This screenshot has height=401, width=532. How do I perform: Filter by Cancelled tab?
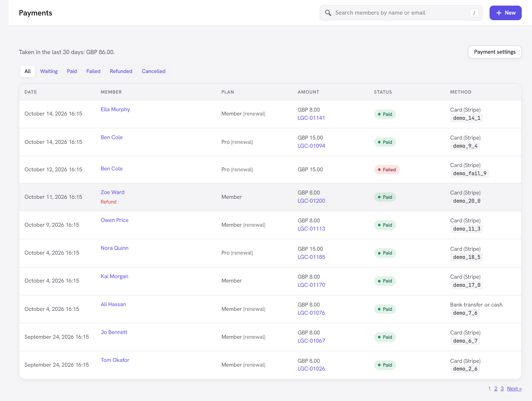(x=153, y=71)
